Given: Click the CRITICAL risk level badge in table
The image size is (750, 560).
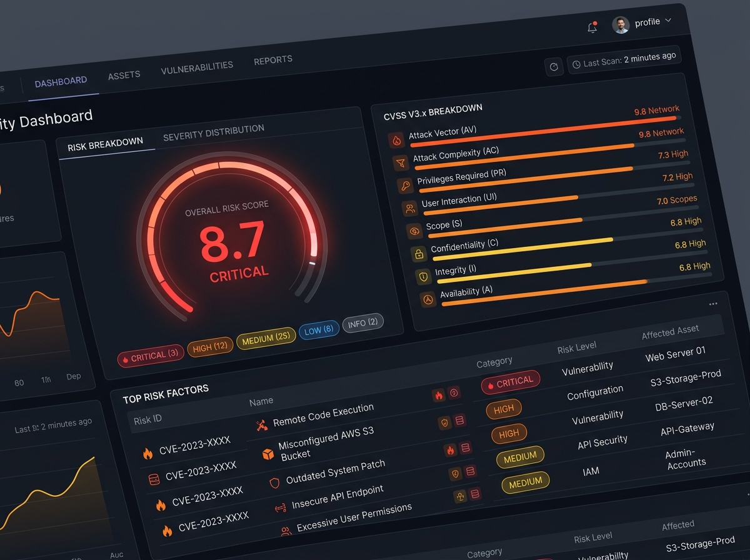Looking at the screenshot, I should pyautogui.click(x=511, y=382).
